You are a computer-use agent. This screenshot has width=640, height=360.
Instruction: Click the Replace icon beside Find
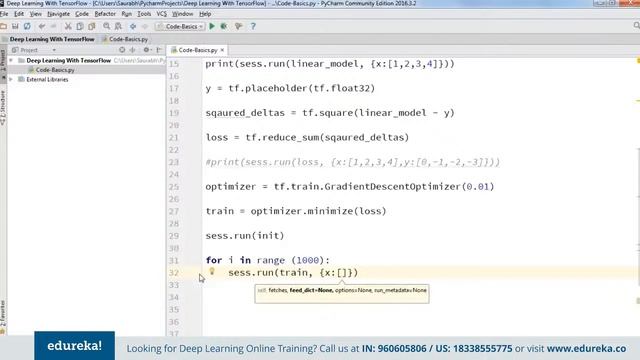[x=118, y=26]
